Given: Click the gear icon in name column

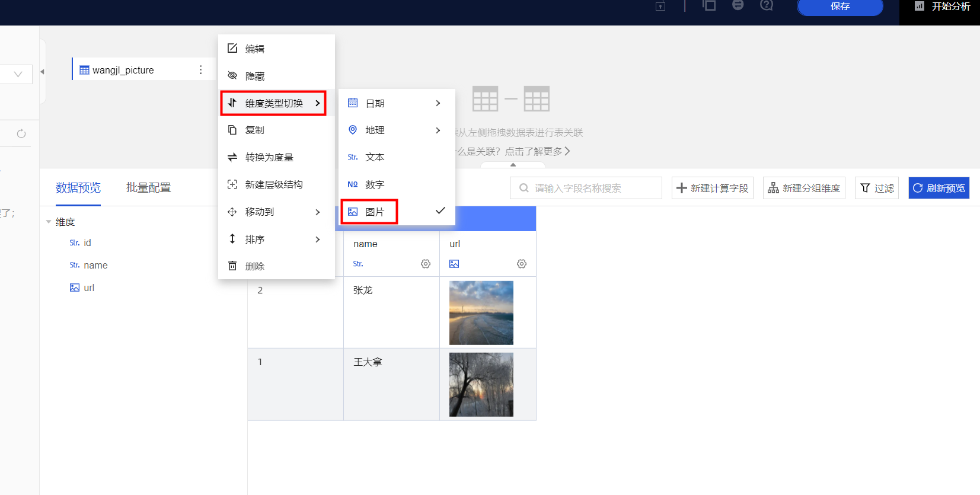Looking at the screenshot, I should pyautogui.click(x=425, y=264).
